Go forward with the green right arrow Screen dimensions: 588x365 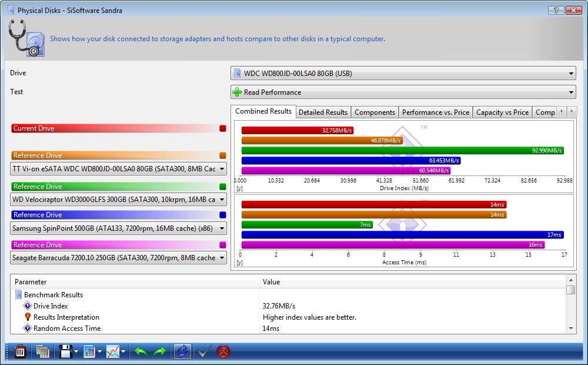(x=159, y=352)
